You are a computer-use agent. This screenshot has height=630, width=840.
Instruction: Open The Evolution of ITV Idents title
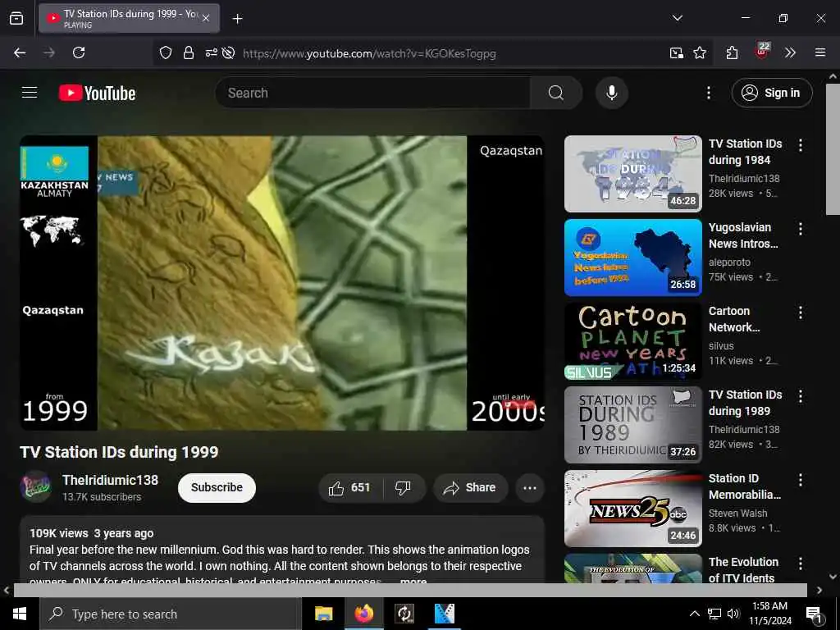[743, 570]
